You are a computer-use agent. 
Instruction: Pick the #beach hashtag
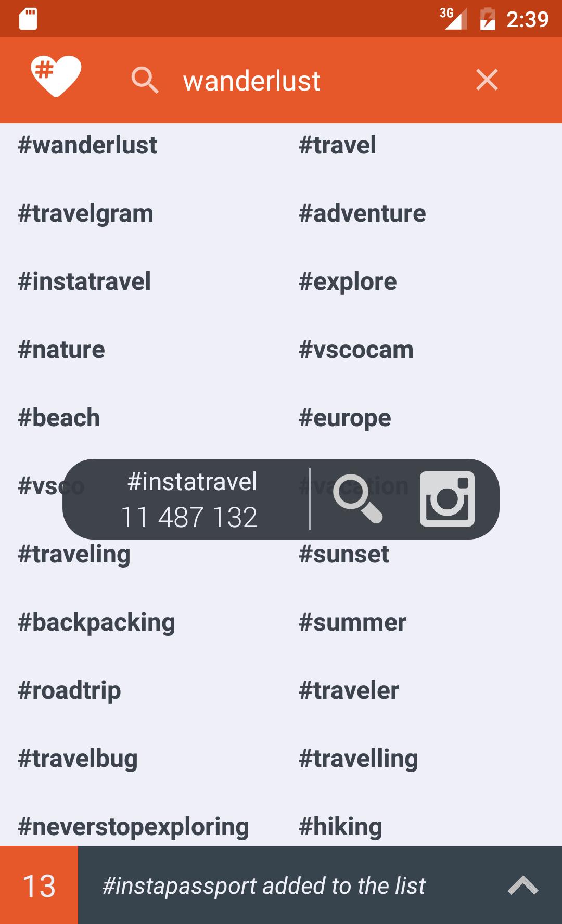(x=59, y=418)
